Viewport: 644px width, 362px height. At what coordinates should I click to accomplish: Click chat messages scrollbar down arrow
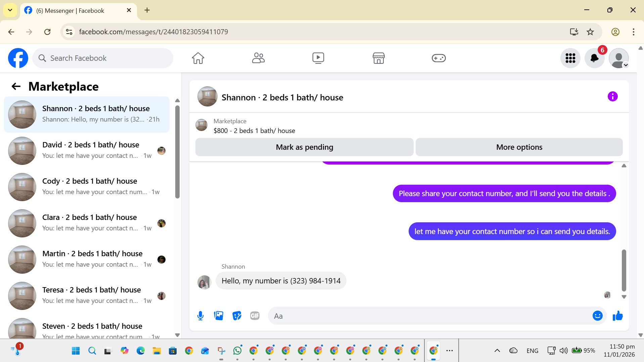624,297
